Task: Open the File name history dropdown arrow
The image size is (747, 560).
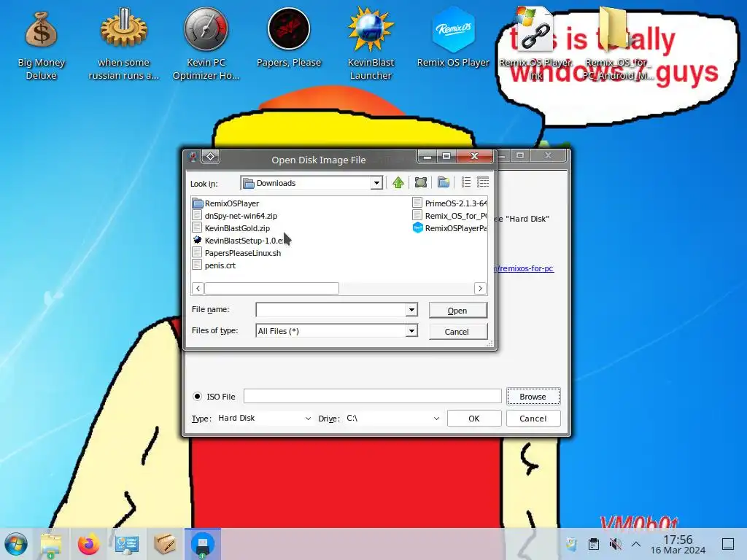Action: [x=411, y=310]
